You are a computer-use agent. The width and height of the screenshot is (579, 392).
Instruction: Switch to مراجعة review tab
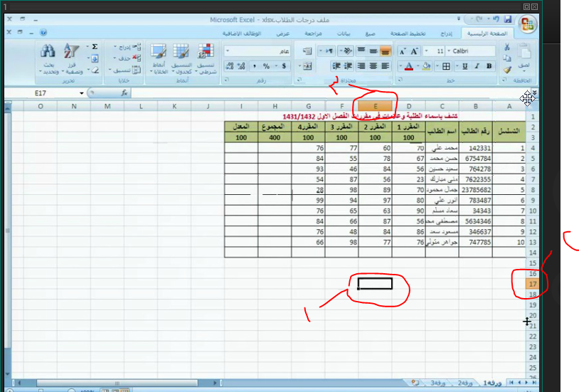(x=313, y=33)
